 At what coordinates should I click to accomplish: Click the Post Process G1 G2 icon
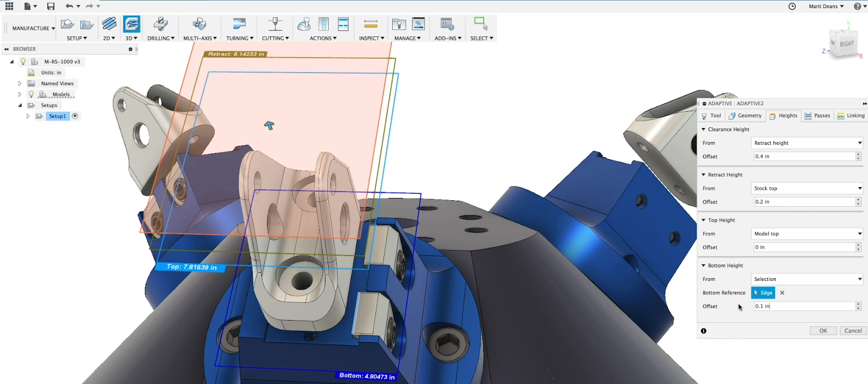(324, 24)
